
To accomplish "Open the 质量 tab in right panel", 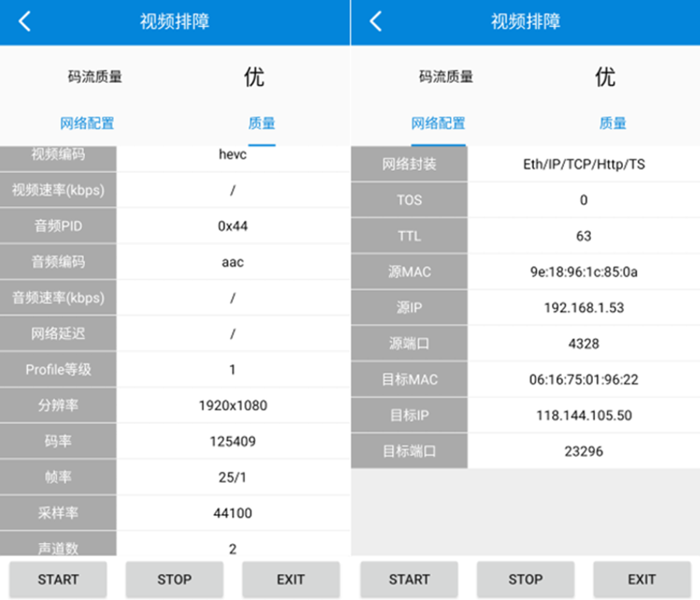I will pyautogui.click(x=612, y=123).
